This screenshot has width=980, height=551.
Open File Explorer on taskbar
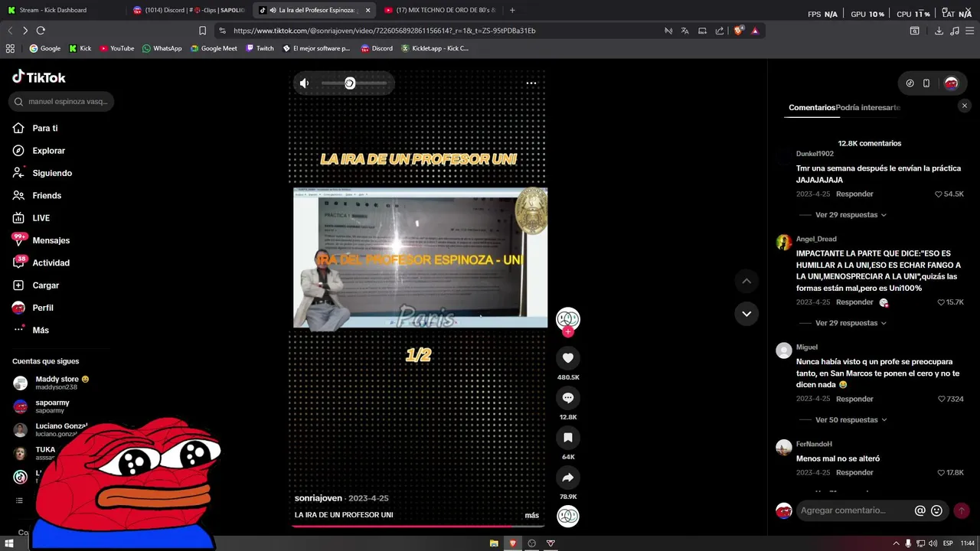(x=494, y=543)
